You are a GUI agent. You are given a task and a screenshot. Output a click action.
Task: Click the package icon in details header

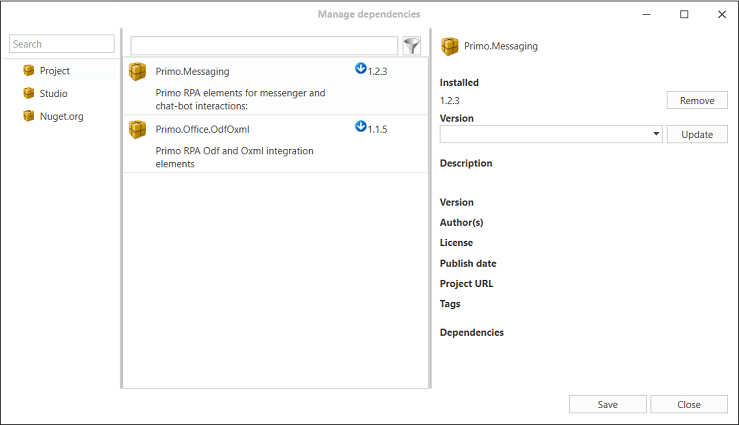450,46
